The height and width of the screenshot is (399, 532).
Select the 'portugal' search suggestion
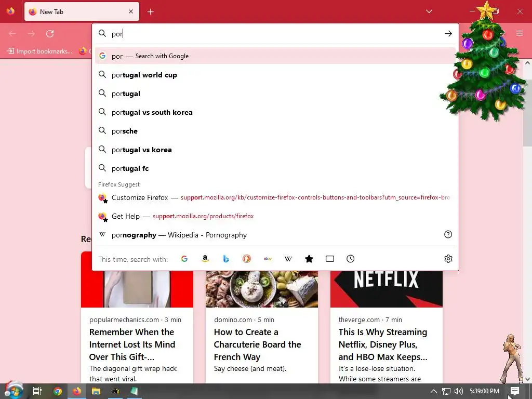coord(275,94)
